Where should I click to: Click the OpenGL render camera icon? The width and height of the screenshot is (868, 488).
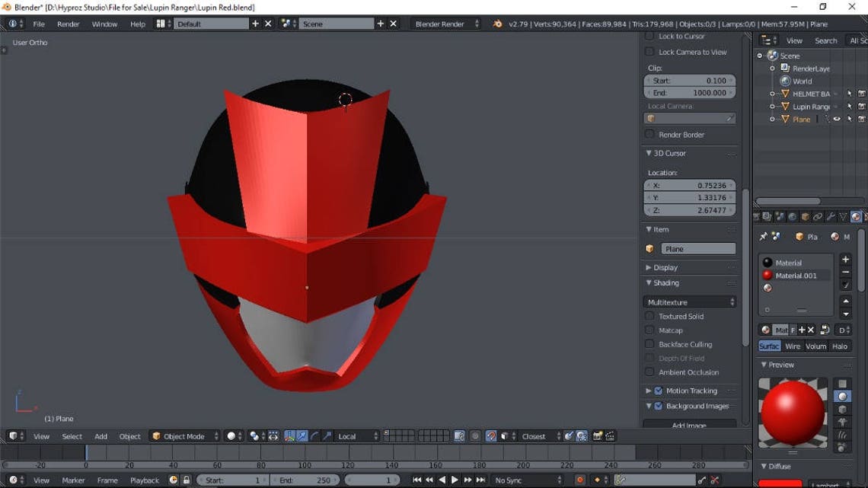[597, 436]
